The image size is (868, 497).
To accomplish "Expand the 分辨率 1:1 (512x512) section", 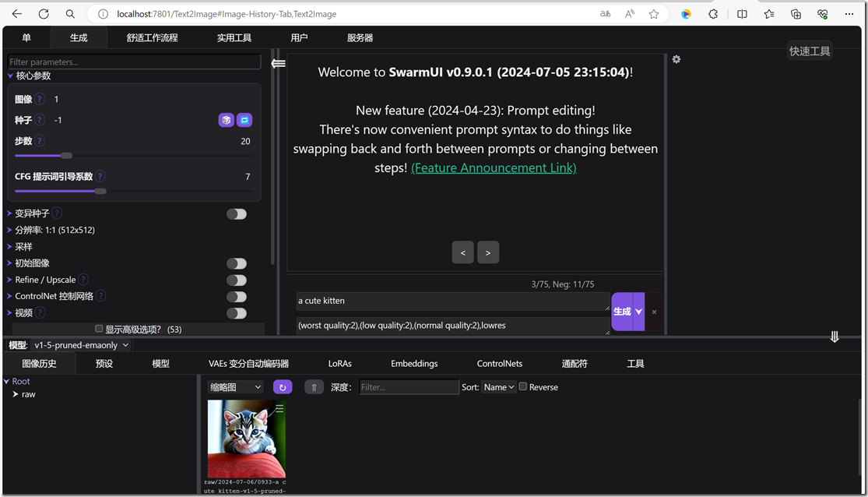I will click(x=54, y=229).
